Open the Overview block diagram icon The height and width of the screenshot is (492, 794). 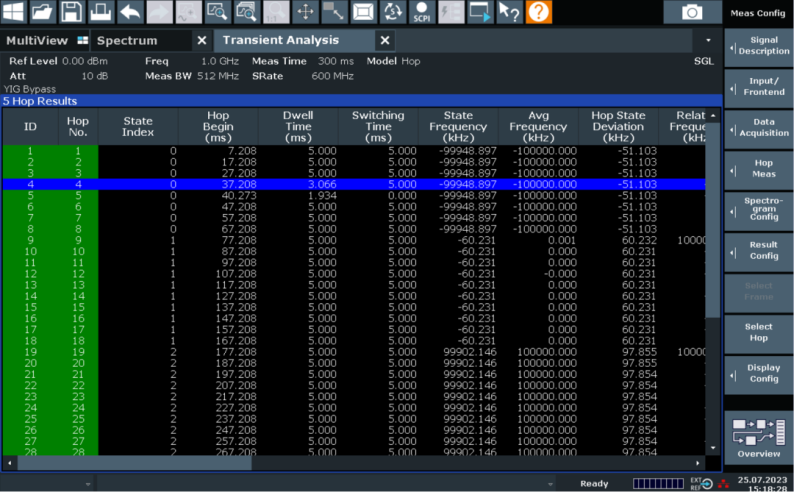click(759, 436)
